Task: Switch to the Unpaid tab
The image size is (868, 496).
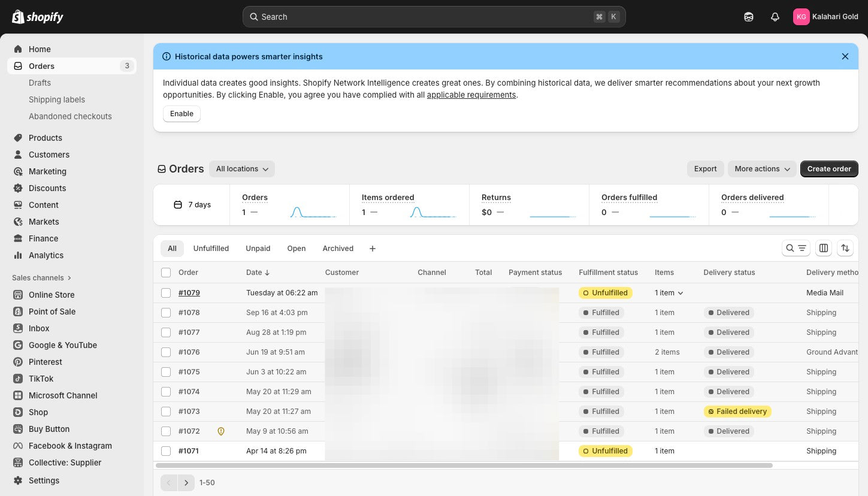Action: [258, 249]
